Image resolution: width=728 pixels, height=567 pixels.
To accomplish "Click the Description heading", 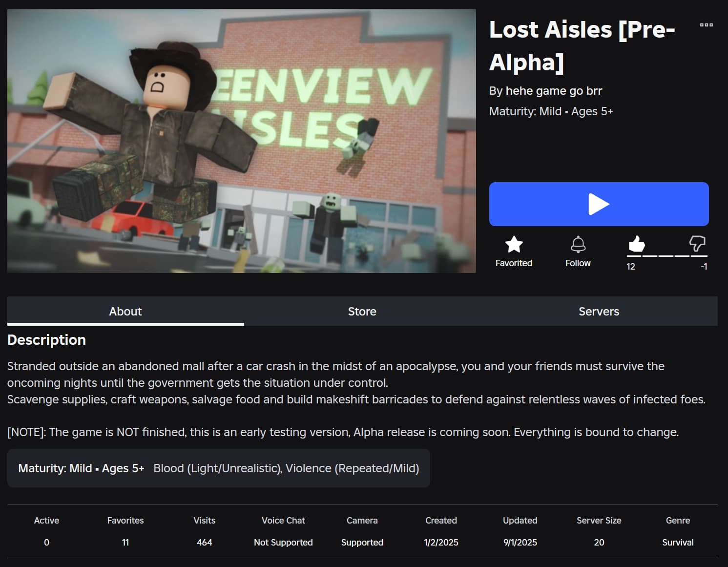I will pos(46,340).
